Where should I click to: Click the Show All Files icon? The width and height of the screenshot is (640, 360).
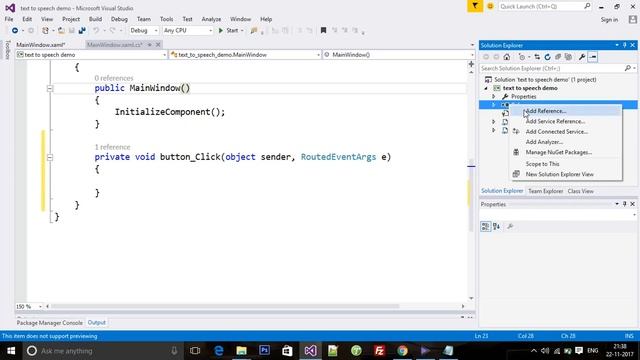568,57
